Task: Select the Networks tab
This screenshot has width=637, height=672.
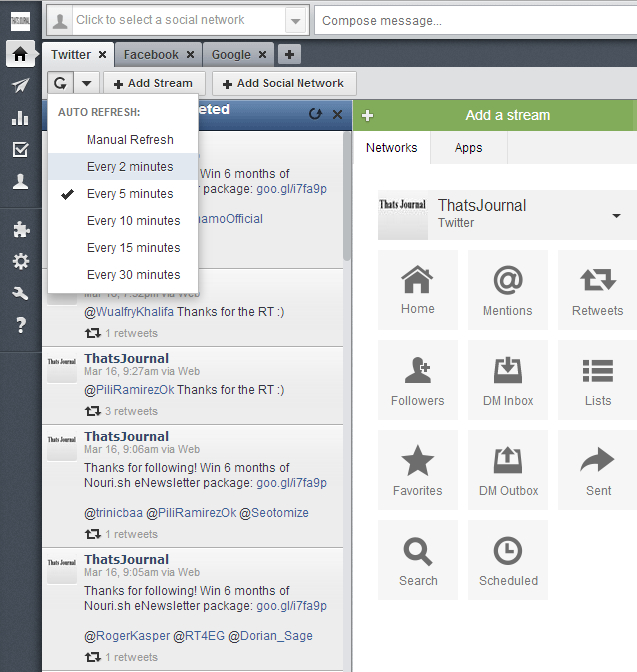Action: point(391,147)
